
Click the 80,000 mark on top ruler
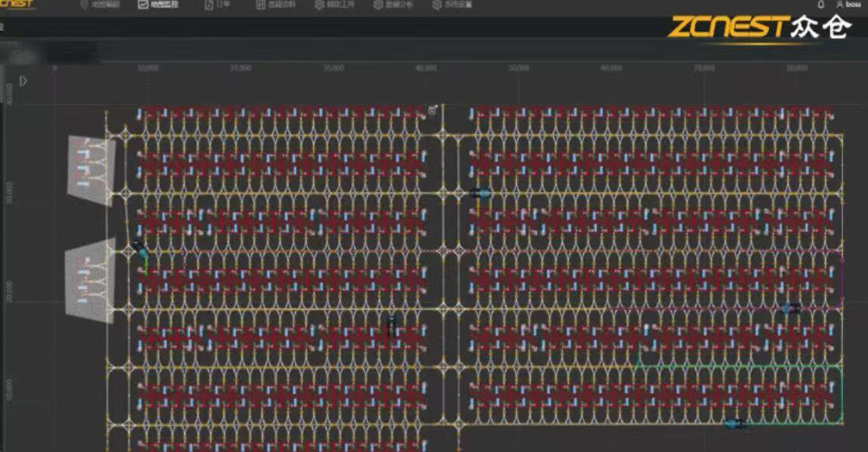pos(797,68)
